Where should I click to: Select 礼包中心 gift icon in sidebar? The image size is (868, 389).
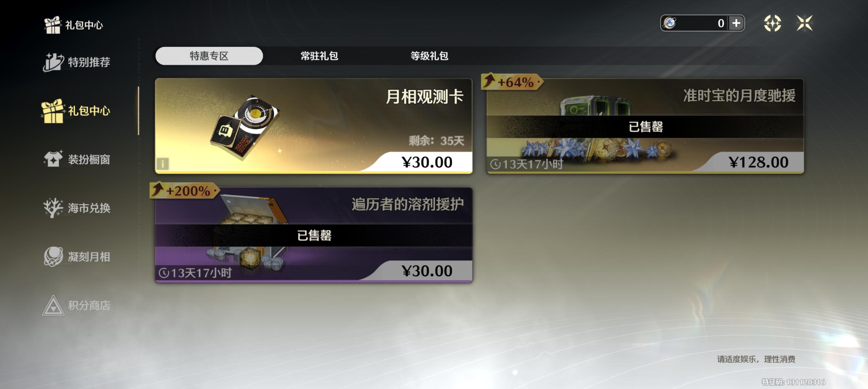tap(52, 111)
